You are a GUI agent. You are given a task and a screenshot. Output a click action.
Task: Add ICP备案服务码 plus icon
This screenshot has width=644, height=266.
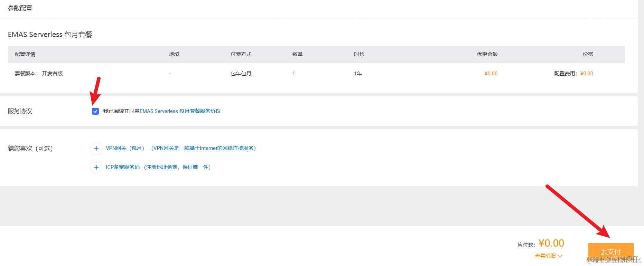[x=96, y=167]
